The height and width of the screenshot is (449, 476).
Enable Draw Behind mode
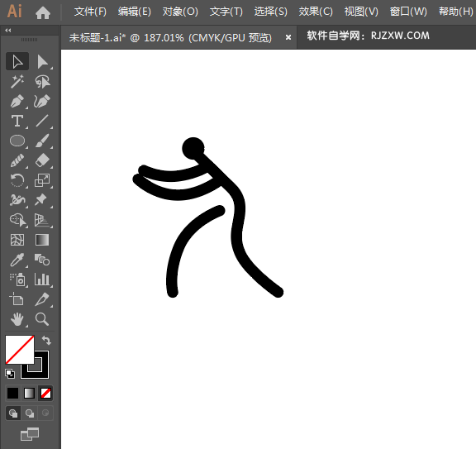[x=30, y=413]
